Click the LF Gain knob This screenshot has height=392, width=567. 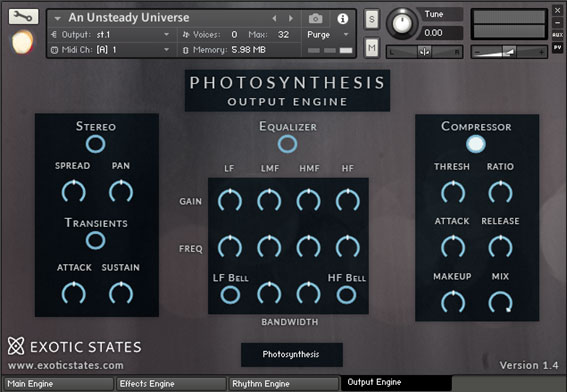[x=230, y=200]
